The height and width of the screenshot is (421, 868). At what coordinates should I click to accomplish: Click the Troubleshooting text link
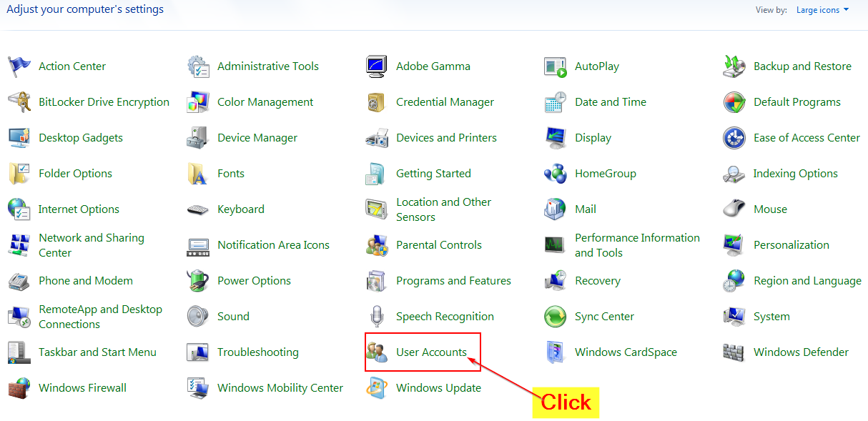coord(258,352)
